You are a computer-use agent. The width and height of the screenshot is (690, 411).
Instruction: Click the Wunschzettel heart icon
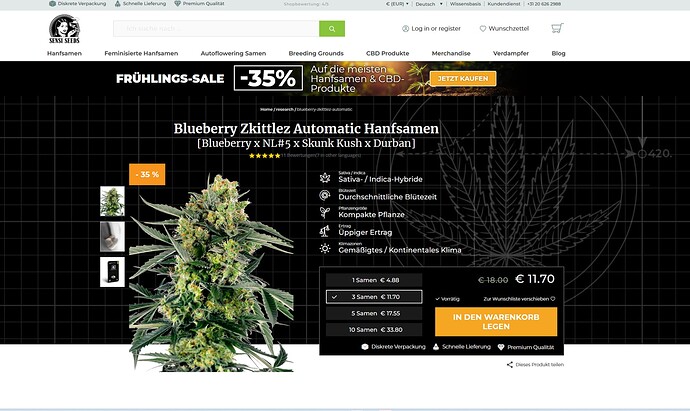[483, 29]
